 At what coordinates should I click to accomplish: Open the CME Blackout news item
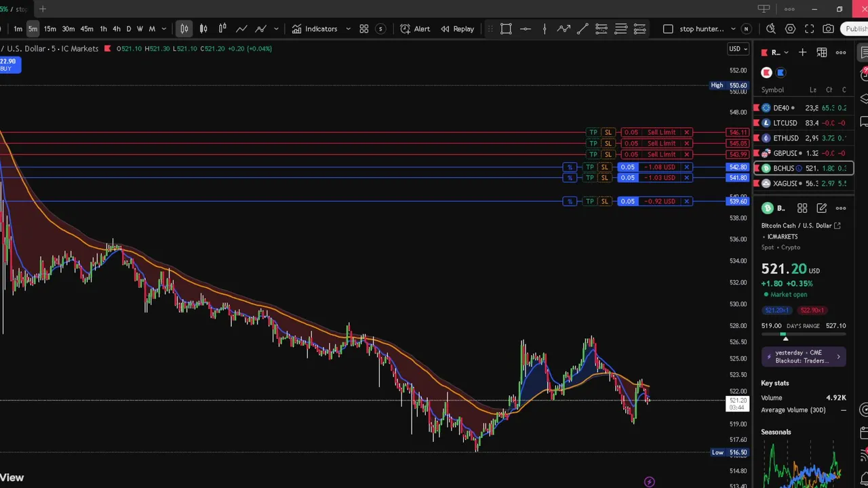click(x=804, y=357)
